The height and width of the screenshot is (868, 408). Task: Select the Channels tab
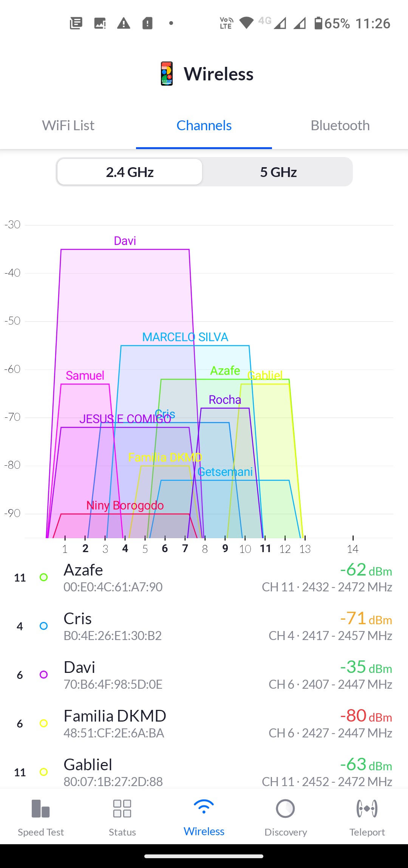click(204, 126)
